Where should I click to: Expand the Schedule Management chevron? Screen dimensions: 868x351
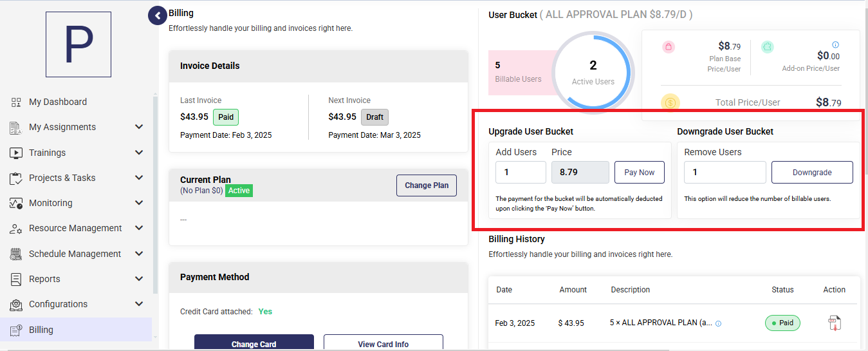[x=139, y=254]
